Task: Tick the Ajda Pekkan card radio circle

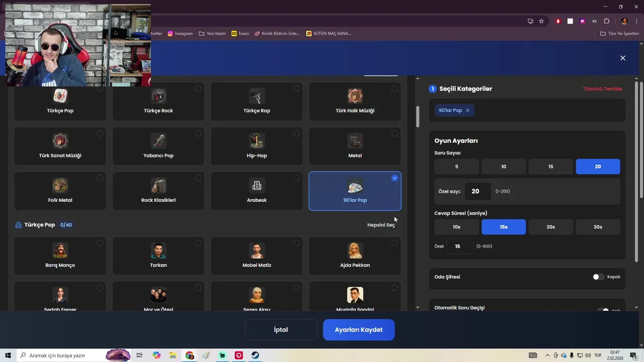Action: (394, 243)
